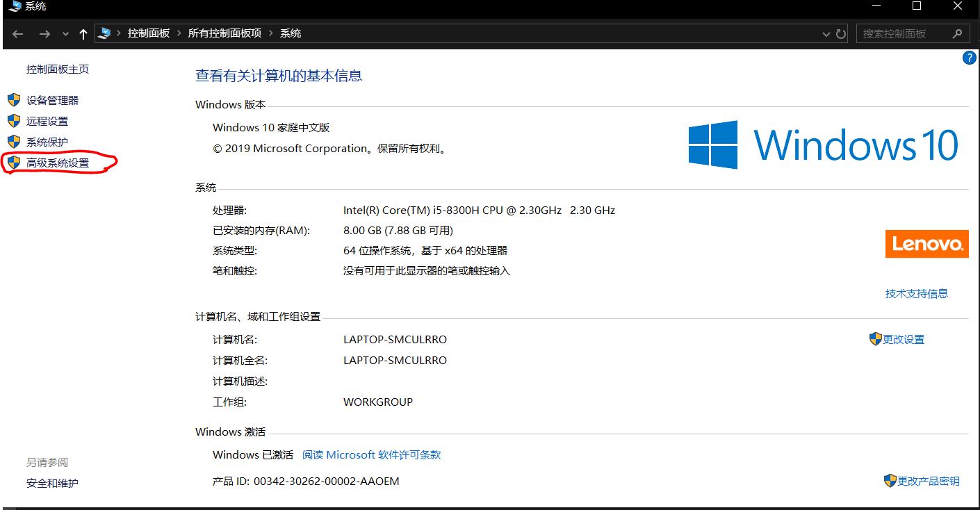Viewport: 980px width, 510px height.
Task: Click the computer icon in address bar
Action: pyautogui.click(x=105, y=33)
